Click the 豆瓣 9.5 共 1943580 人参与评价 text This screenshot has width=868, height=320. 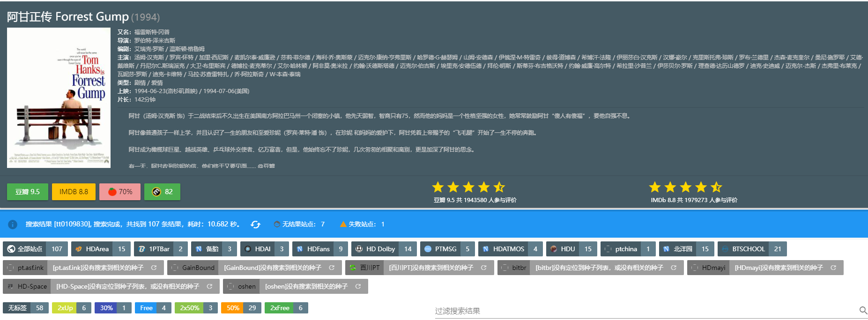[x=475, y=200]
